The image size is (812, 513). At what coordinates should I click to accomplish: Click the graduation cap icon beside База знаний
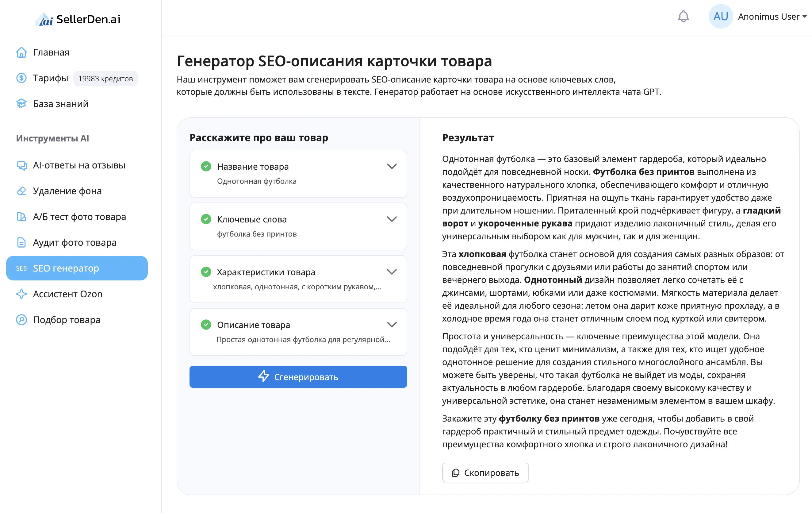[21, 104]
